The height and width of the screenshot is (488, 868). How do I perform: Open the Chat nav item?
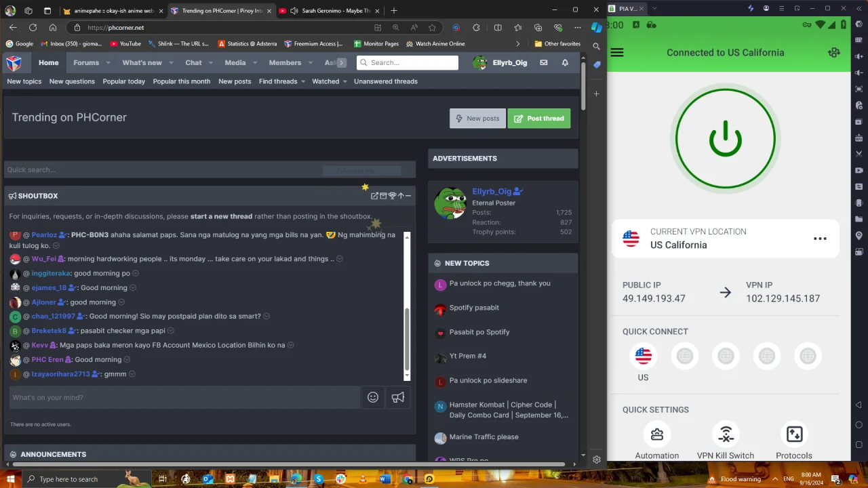coord(193,62)
